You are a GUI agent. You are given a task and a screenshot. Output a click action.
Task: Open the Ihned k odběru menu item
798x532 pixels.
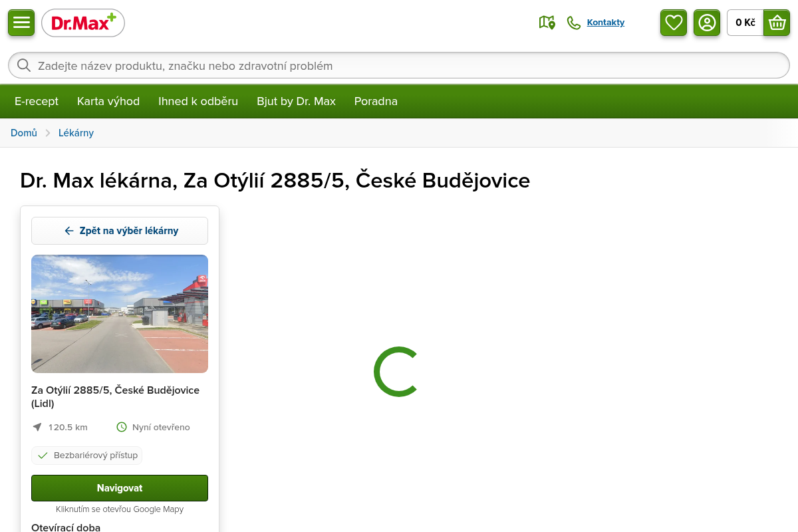[x=198, y=101]
